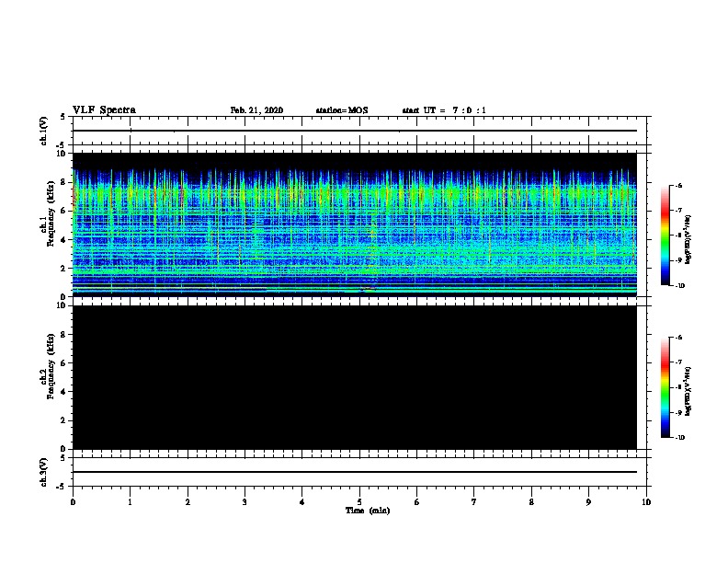
Task: Click the black ch.2 spectrogram panel
Action: pos(354,377)
